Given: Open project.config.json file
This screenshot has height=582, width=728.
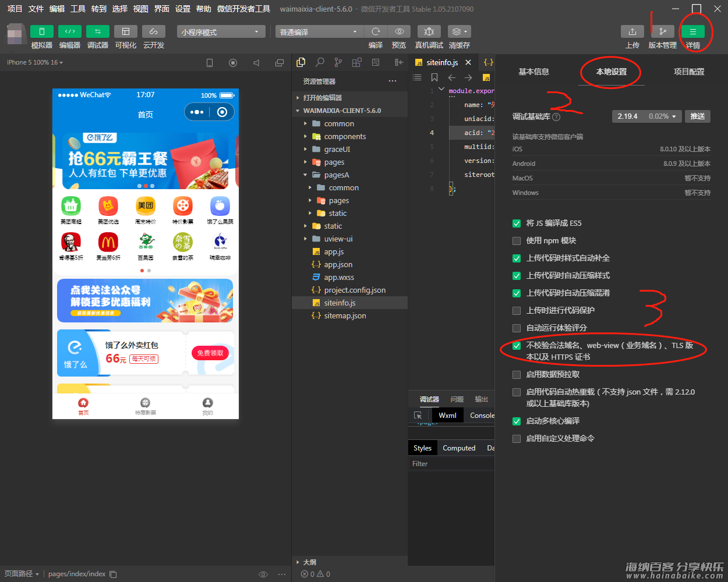Looking at the screenshot, I should pos(355,290).
